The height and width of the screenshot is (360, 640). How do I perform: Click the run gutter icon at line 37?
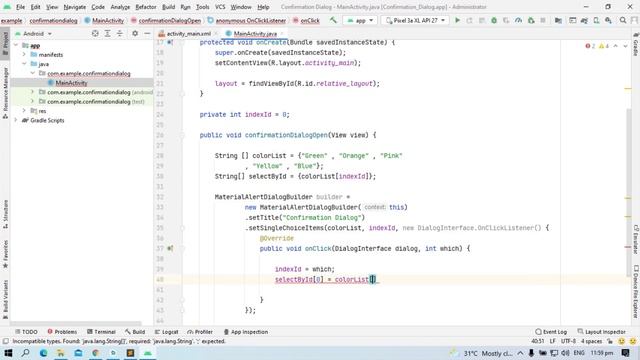(x=170, y=248)
